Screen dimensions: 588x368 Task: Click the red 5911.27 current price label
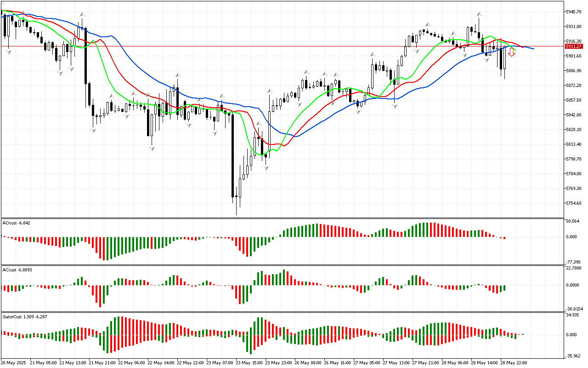[574, 46]
